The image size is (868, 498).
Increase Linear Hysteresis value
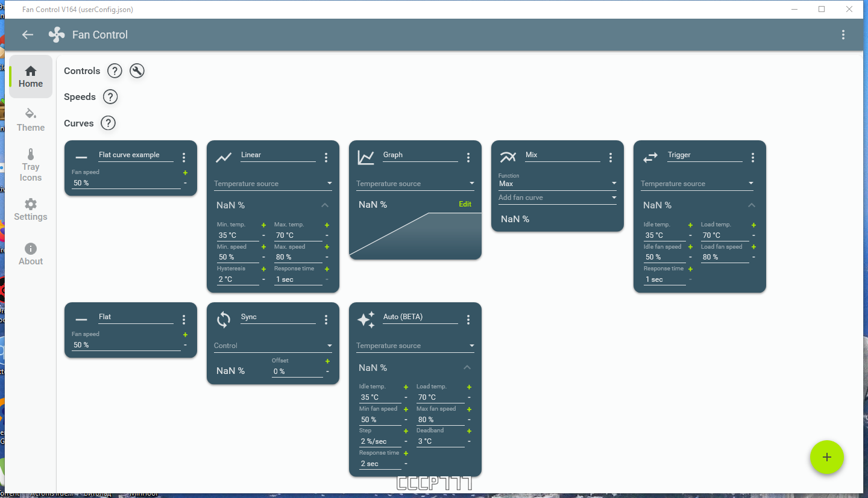pyautogui.click(x=263, y=269)
